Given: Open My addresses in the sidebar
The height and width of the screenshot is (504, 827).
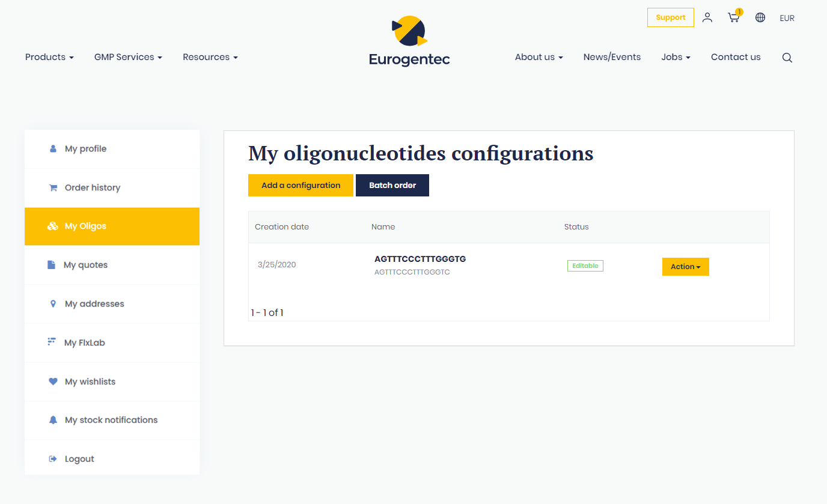Looking at the screenshot, I should [x=112, y=304].
